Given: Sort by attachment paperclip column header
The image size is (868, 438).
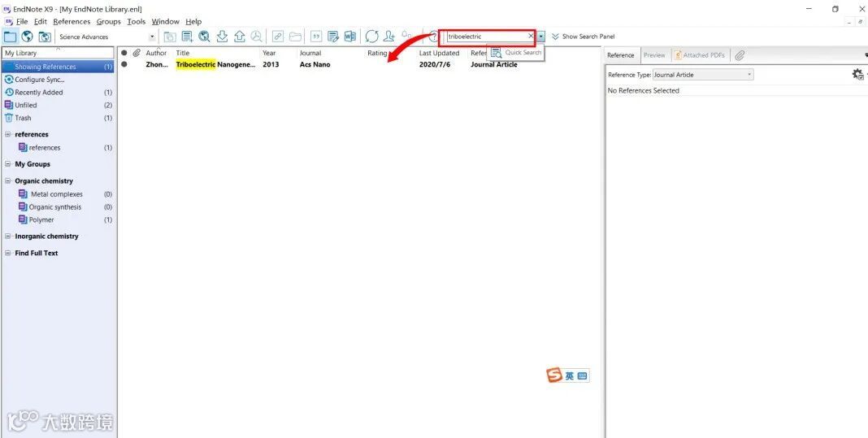Looking at the screenshot, I should click(137, 53).
